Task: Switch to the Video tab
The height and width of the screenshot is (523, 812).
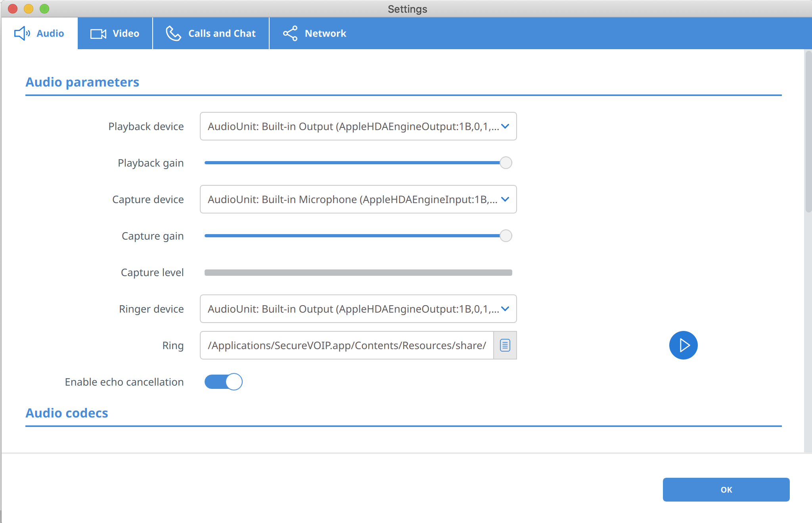Action: pos(115,33)
